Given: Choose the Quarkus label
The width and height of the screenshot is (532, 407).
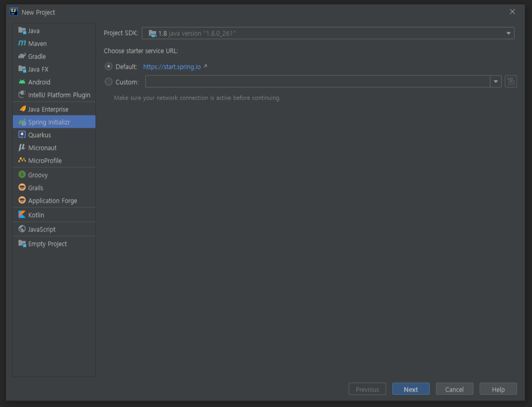Looking at the screenshot, I should pyautogui.click(x=40, y=135).
